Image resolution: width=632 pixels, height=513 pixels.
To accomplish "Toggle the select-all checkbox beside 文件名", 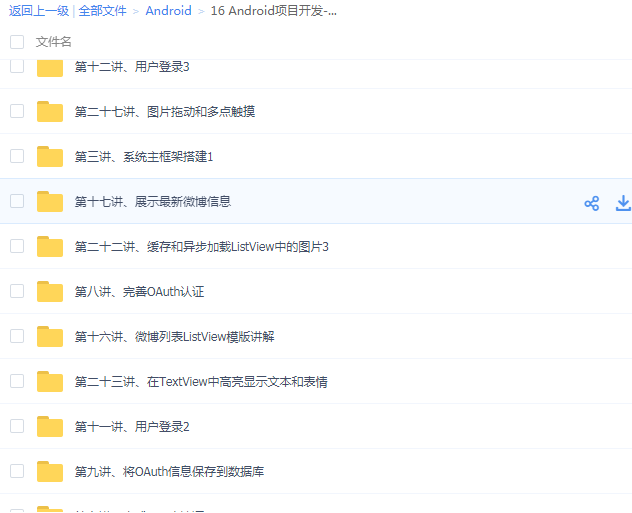I will pyautogui.click(x=17, y=42).
